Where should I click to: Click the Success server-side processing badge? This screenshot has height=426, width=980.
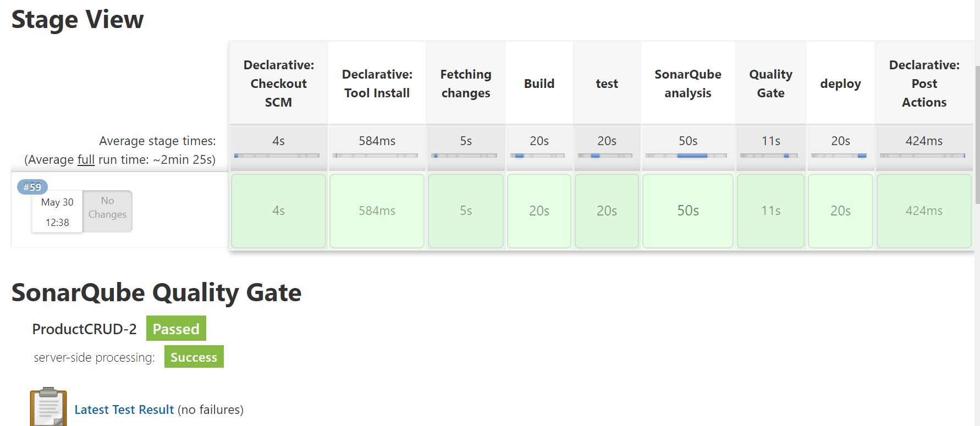point(194,357)
